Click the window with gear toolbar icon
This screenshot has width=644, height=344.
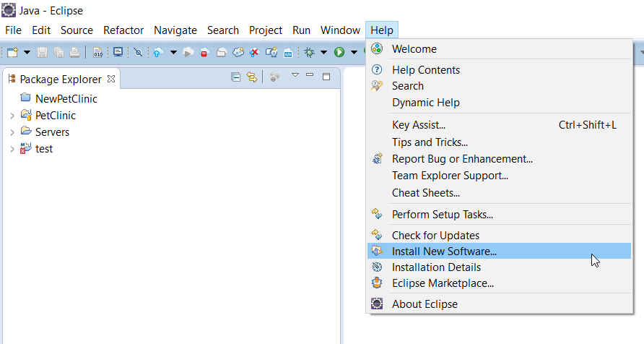[x=271, y=52]
